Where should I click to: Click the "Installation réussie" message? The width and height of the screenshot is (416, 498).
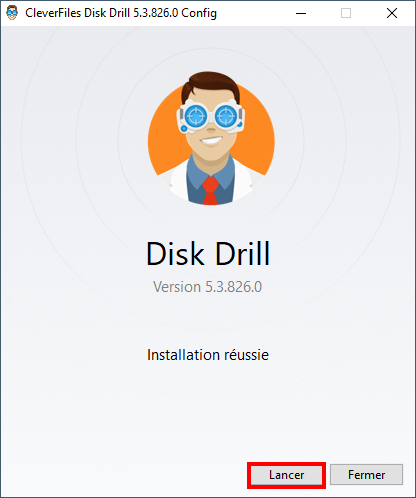tap(208, 355)
